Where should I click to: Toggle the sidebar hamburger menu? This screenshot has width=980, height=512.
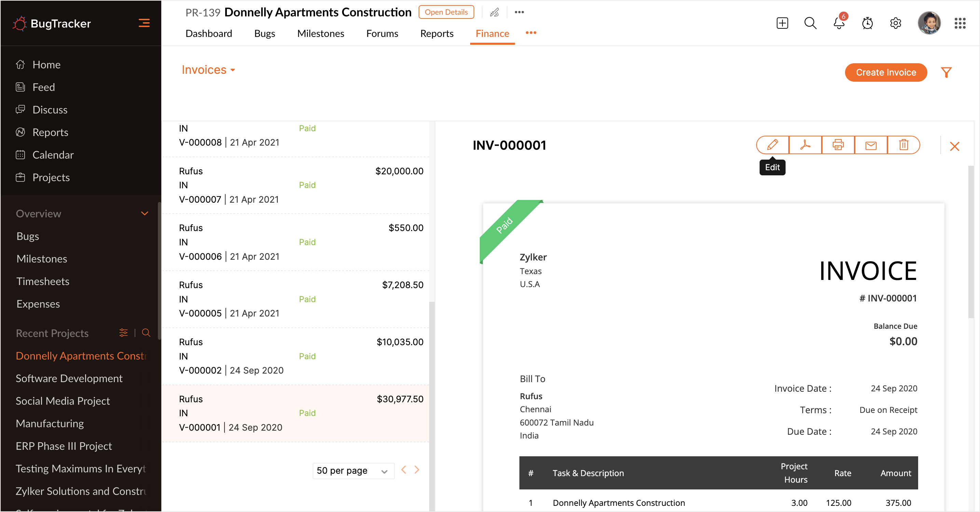(144, 23)
